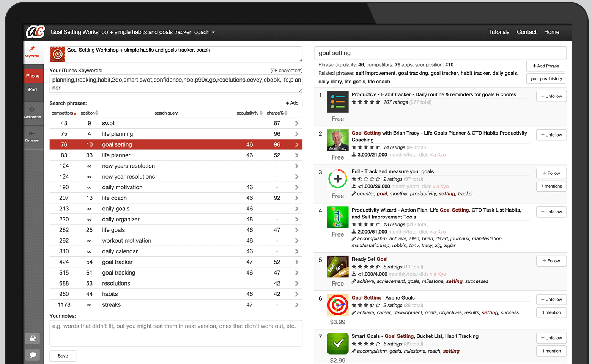Focus the goal setting search field
592x364 pixels.
tap(440, 53)
